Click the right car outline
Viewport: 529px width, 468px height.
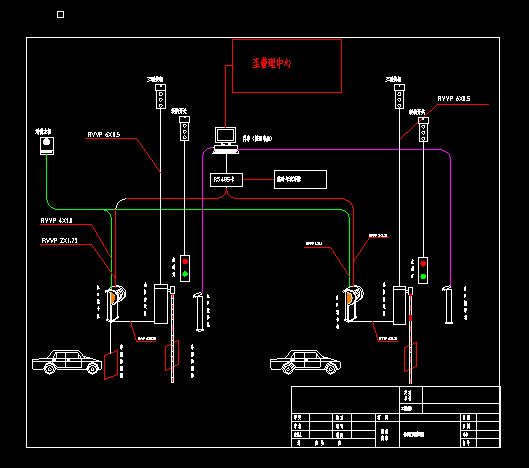(305, 362)
